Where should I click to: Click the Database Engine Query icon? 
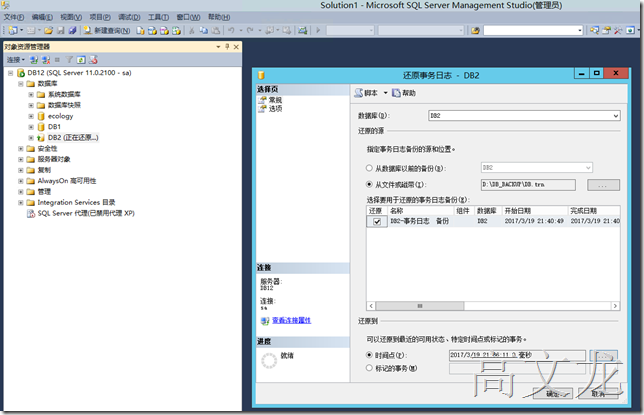coord(140,30)
